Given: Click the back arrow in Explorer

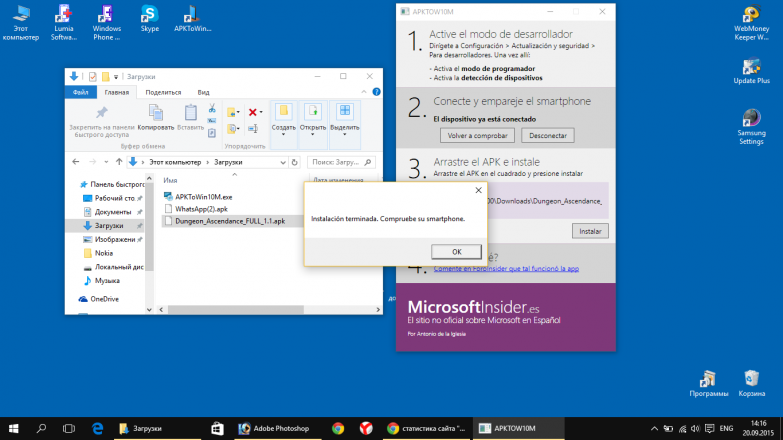Looking at the screenshot, I should point(75,162).
